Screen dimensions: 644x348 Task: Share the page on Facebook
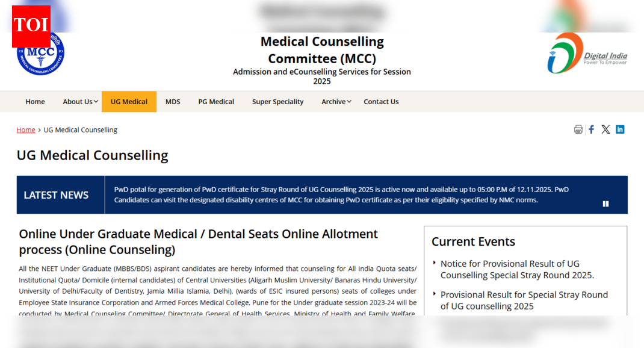[x=591, y=129]
